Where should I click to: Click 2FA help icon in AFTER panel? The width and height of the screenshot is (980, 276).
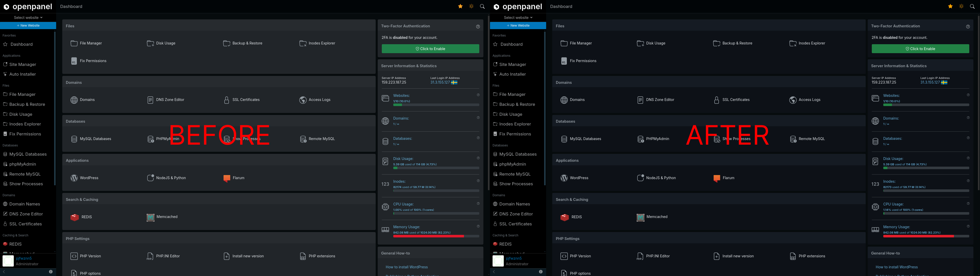pos(968,27)
